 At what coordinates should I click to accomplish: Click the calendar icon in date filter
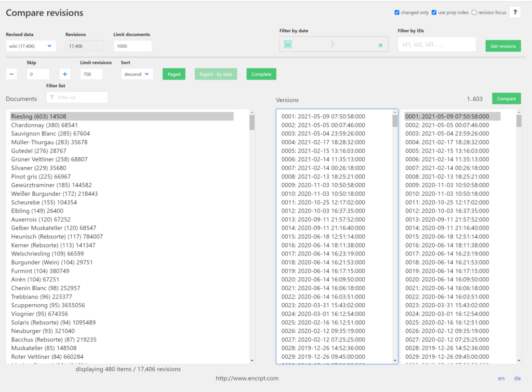(287, 45)
